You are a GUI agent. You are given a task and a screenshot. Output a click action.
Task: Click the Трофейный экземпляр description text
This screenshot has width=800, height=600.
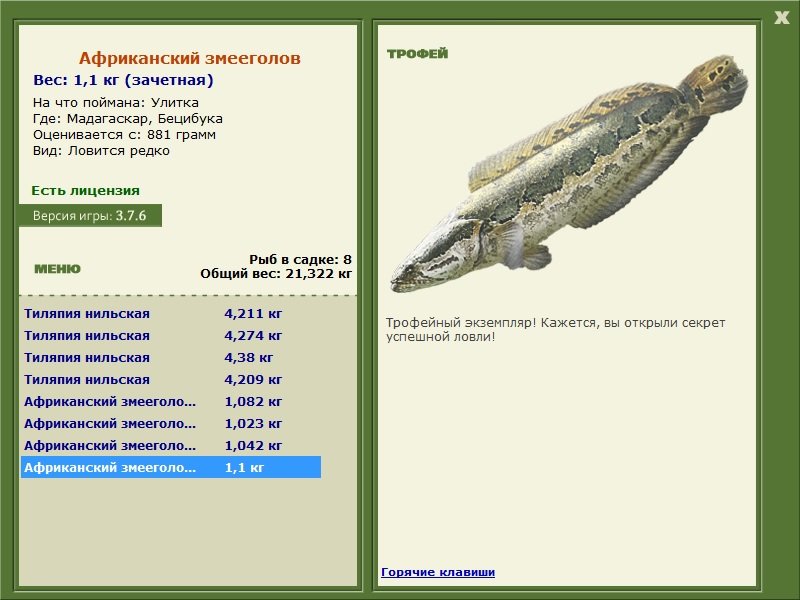click(x=555, y=330)
